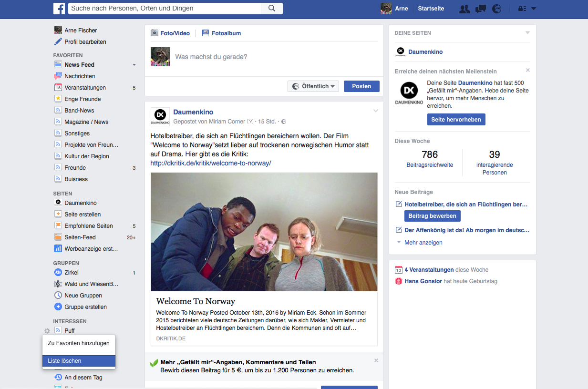Switch to Fotoalbum composer tab

[x=221, y=33]
